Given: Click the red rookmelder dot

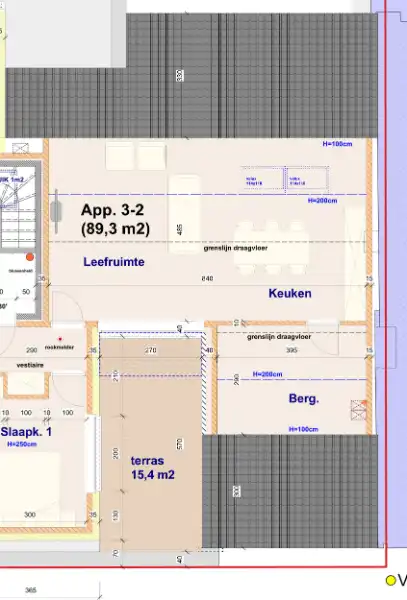Looking at the screenshot, I should point(60,339).
